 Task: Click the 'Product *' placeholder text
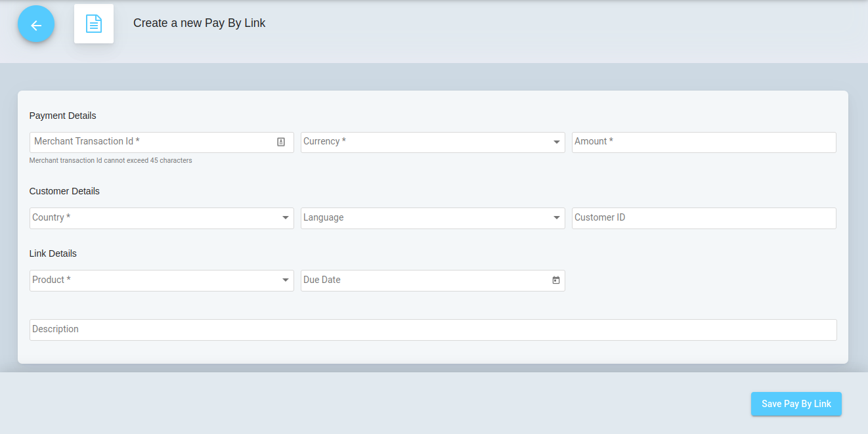coord(52,280)
